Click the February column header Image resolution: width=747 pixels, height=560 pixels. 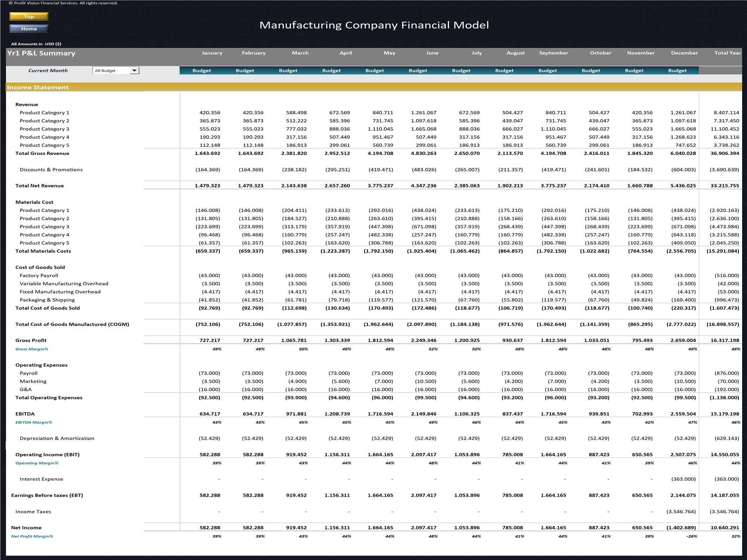tap(254, 53)
